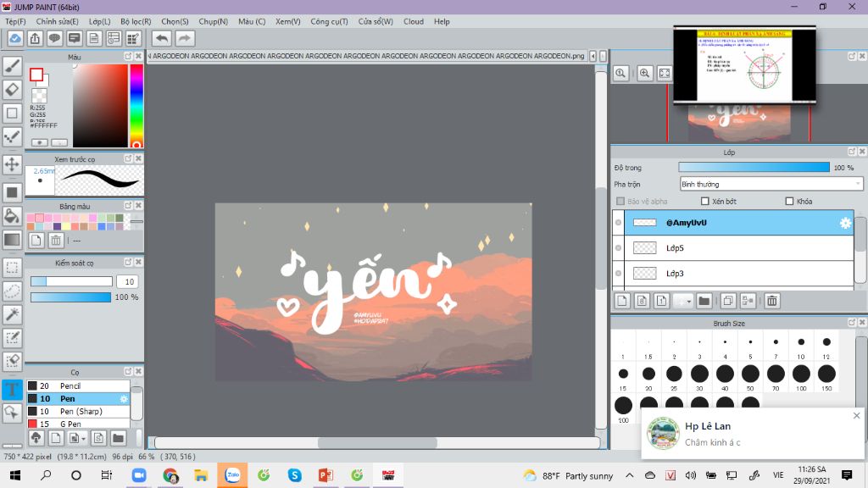Delete the selected layer with trash icon
This screenshot has width=868, height=488.
click(x=772, y=301)
